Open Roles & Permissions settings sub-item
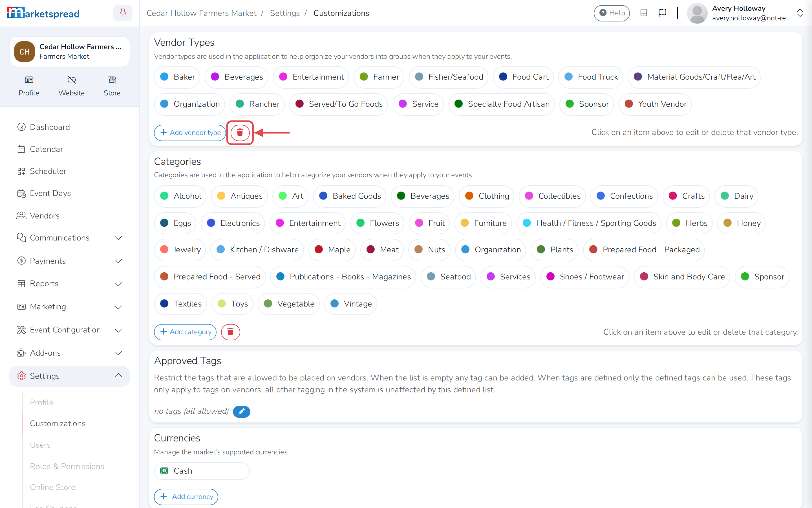The image size is (812, 508). tap(67, 466)
